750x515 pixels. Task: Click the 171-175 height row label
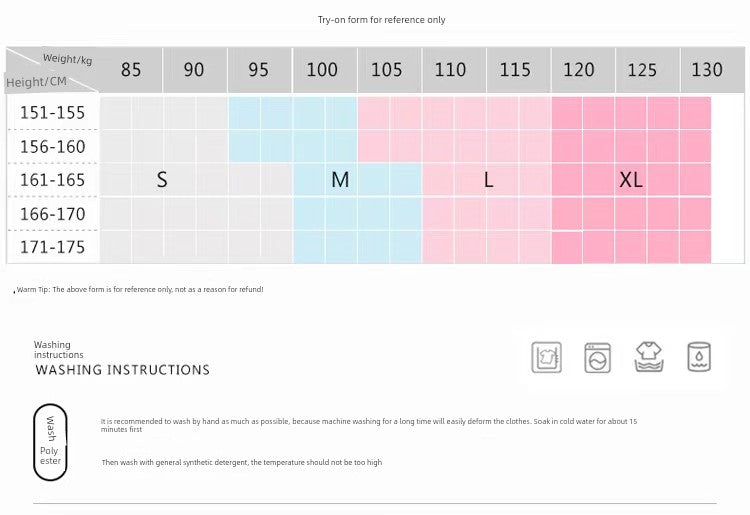[x=53, y=247]
